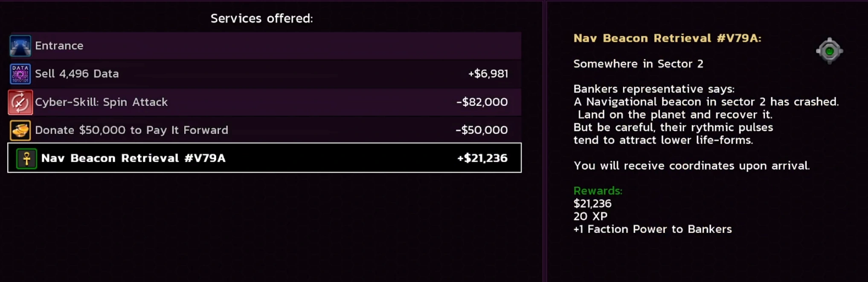Click the nav beacon icon in details panel

(x=829, y=51)
